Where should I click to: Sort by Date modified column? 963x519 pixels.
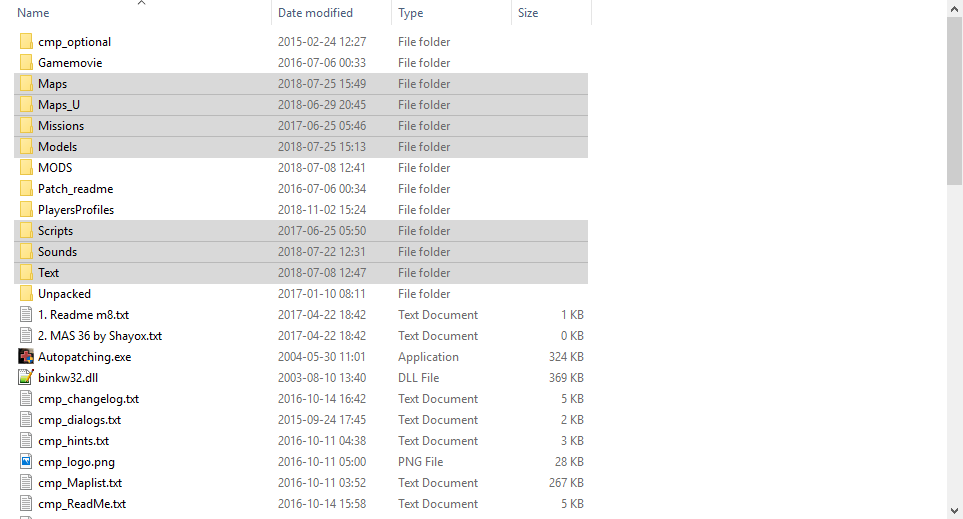(x=315, y=13)
